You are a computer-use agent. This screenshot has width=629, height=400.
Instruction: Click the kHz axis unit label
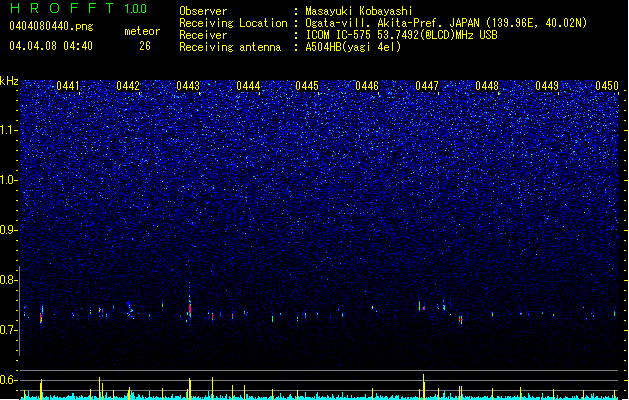click(9, 81)
